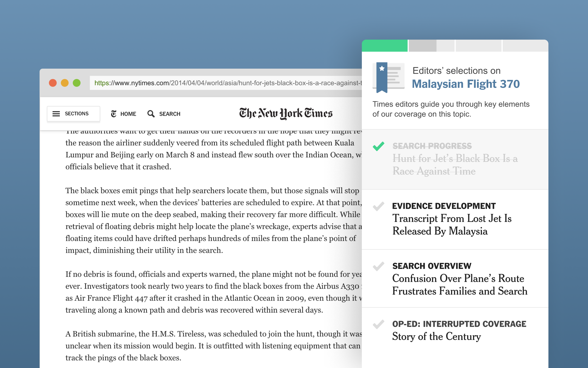This screenshot has height=368, width=588.
Task: Click the green maximize window dot
Action: click(x=77, y=83)
